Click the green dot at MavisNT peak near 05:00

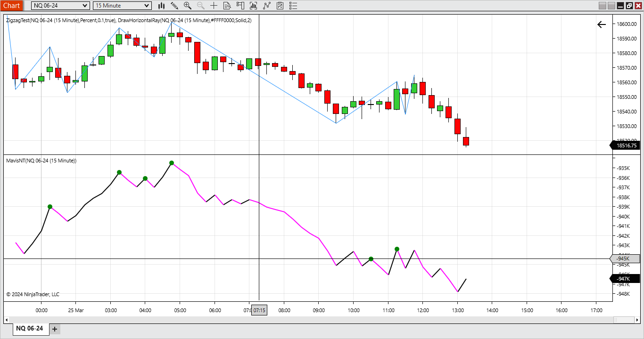[172, 163]
